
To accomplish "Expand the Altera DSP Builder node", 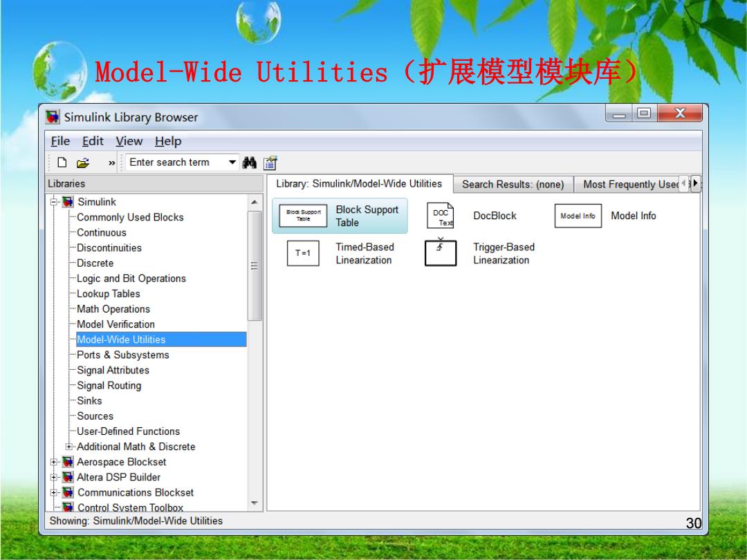I will pyautogui.click(x=54, y=477).
